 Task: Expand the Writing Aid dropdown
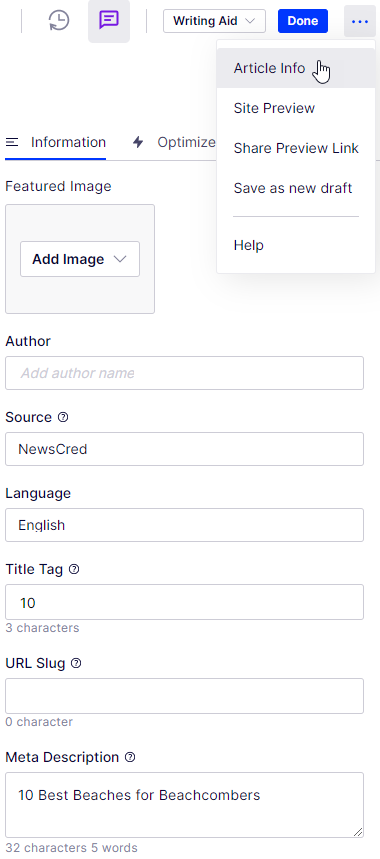click(214, 21)
